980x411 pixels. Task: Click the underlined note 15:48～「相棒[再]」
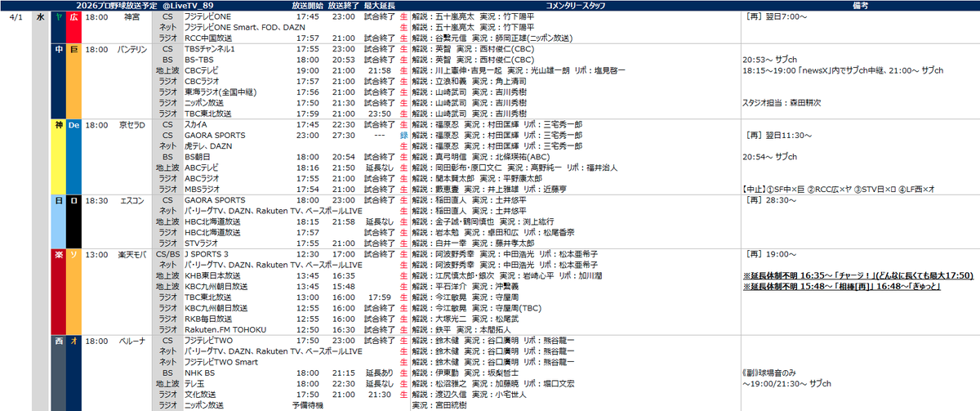(x=843, y=287)
